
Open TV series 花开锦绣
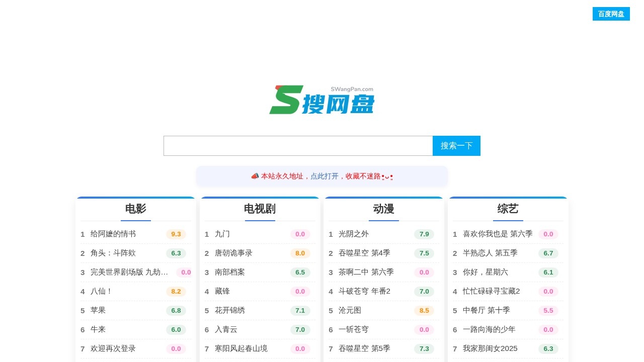pyautogui.click(x=230, y=310)
